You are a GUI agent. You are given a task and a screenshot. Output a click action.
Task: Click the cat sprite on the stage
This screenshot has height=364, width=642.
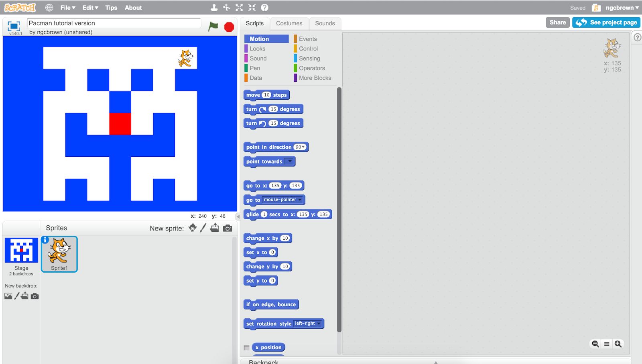pos(186,58)
